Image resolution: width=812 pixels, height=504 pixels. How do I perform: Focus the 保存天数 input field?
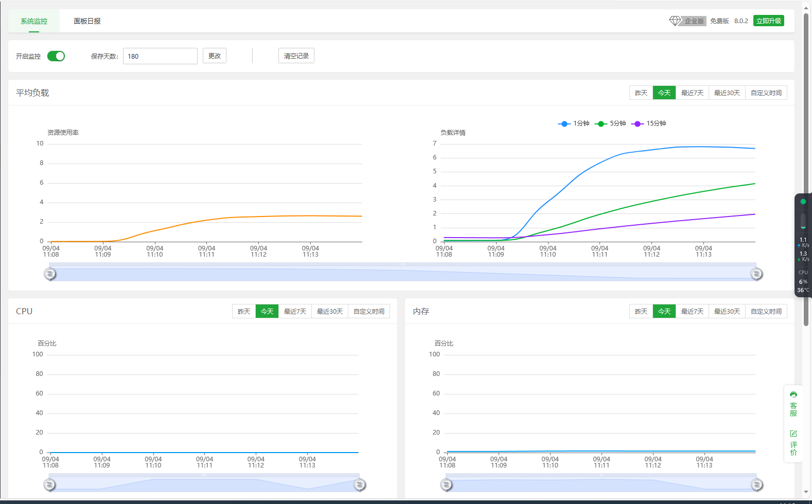(x=160, y=56)
